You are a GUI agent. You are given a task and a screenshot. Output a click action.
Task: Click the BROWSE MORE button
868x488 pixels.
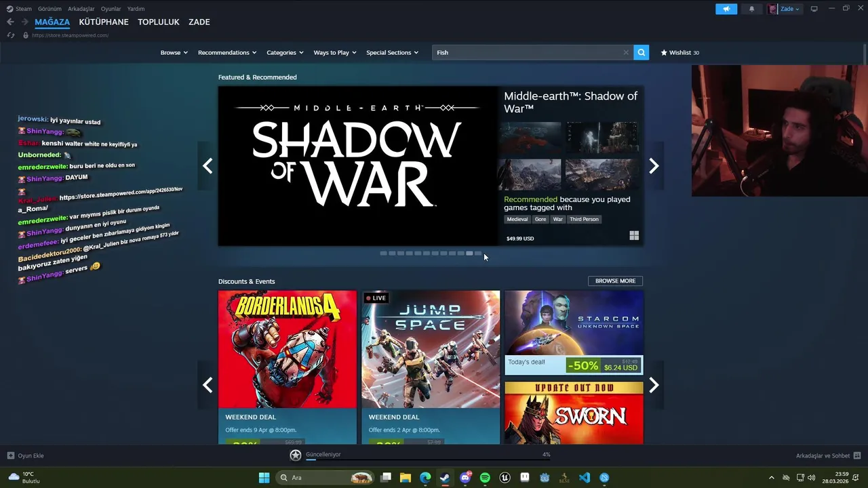pyautogui.click(x=615, y=281)
